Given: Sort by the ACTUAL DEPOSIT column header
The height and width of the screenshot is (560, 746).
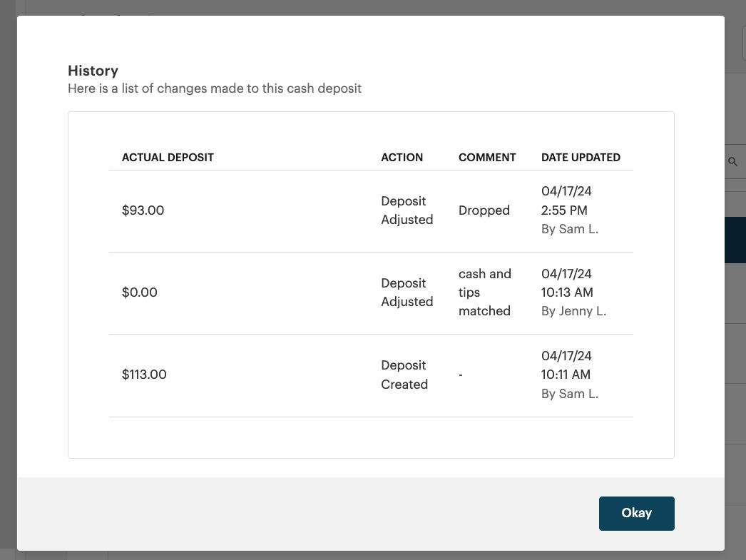Looking at the screenshot, I should pos(168,157).
